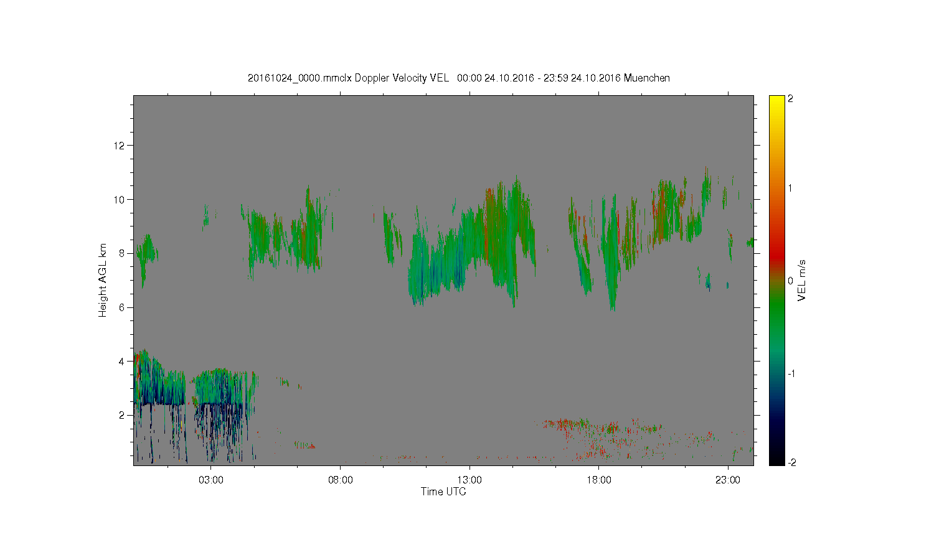
Task: Select the 03:00 time tick label
Action: pyautogui.click(x=211, y=480)
